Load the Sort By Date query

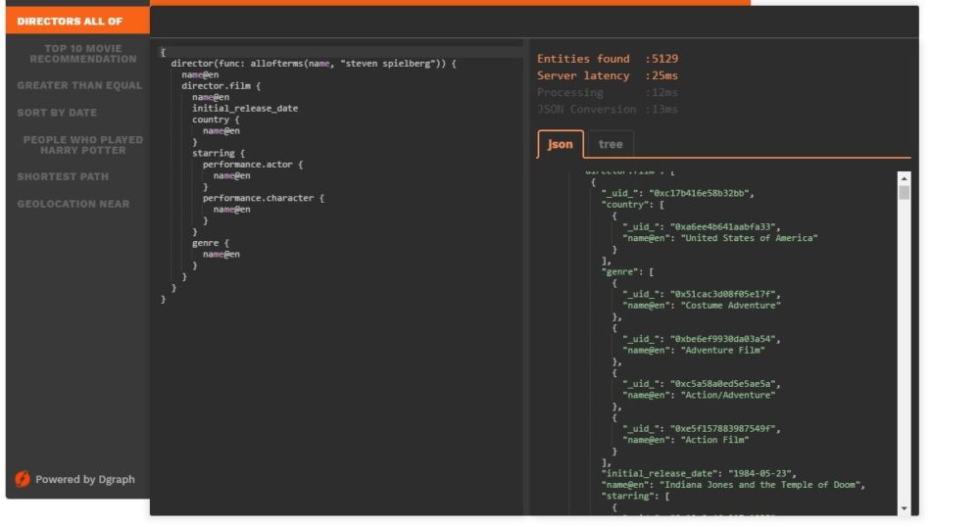coord(57,113)
